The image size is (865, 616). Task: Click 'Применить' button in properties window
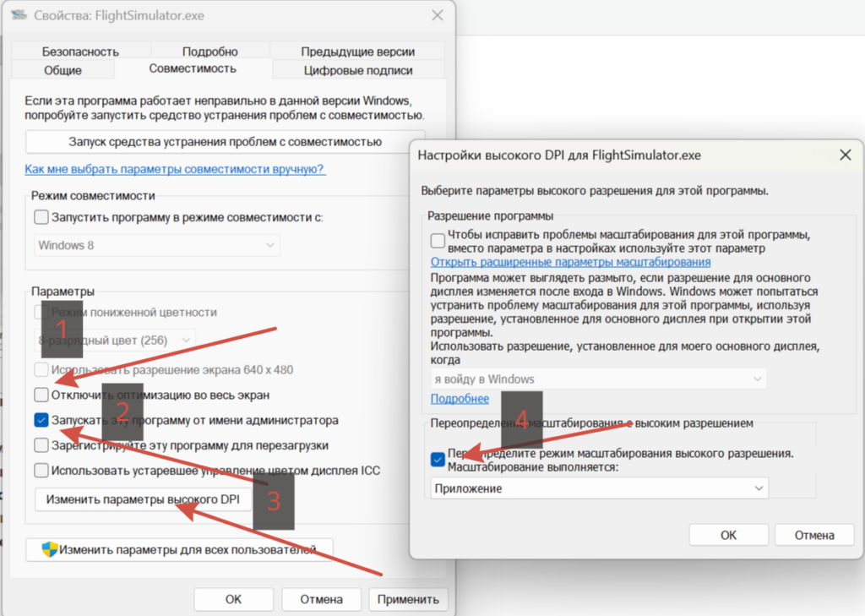tap(408, 599)
